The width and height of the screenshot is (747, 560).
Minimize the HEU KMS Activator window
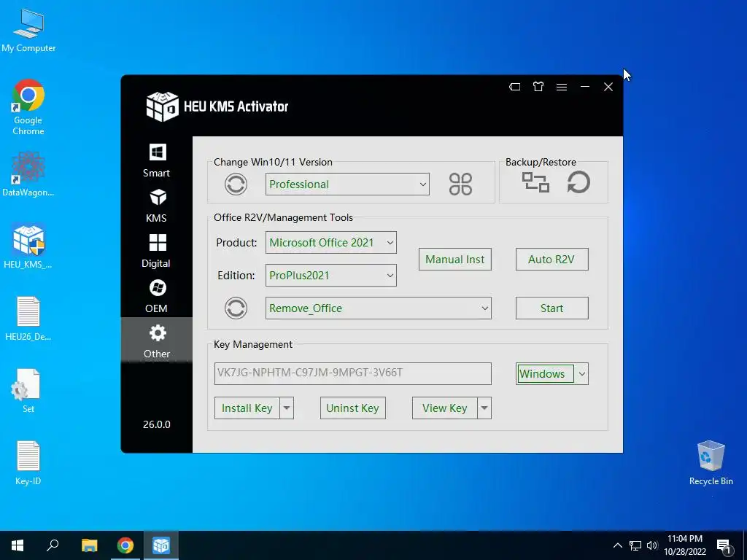click(585, 87)
